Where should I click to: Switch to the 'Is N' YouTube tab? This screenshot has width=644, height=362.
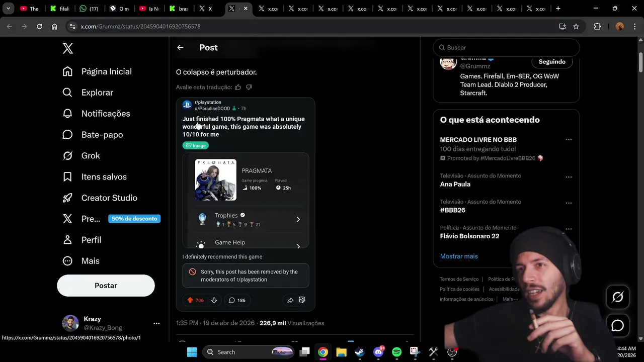click(149, 9)
